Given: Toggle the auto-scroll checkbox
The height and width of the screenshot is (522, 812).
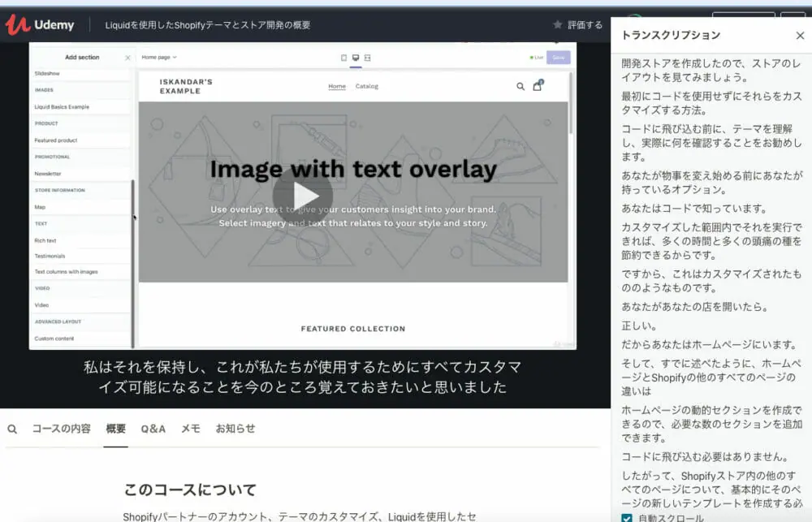Looking at the screenshot, I should (626, 517).
